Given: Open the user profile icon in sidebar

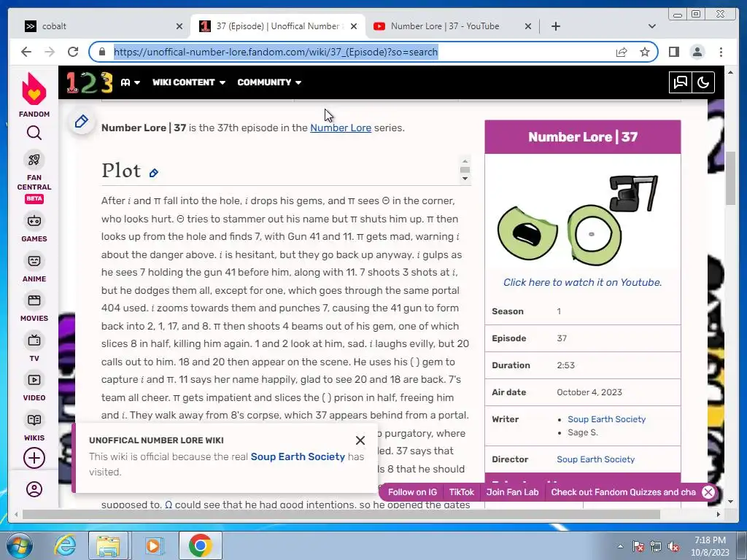Looking at the screenshot, I should click(34, 489).
